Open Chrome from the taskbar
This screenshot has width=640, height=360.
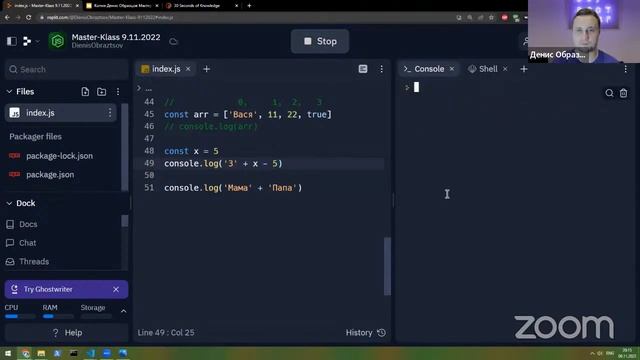(x=26, y=353)
